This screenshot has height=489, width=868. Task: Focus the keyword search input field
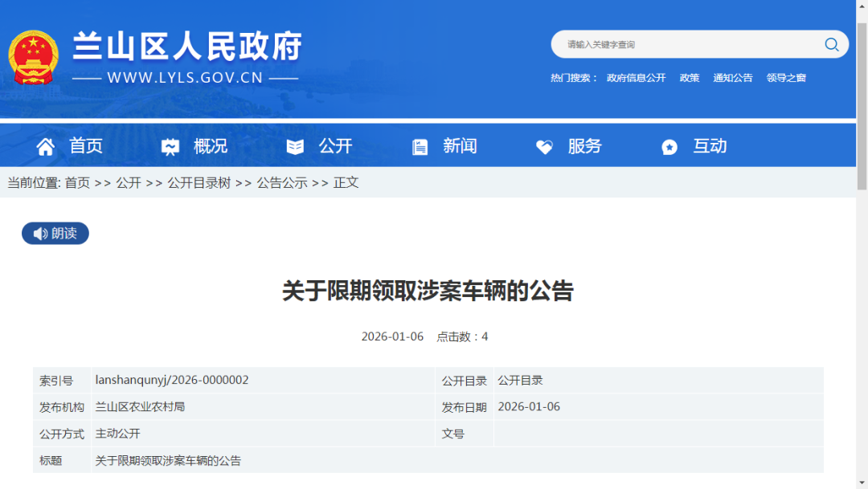coord(683,44)
